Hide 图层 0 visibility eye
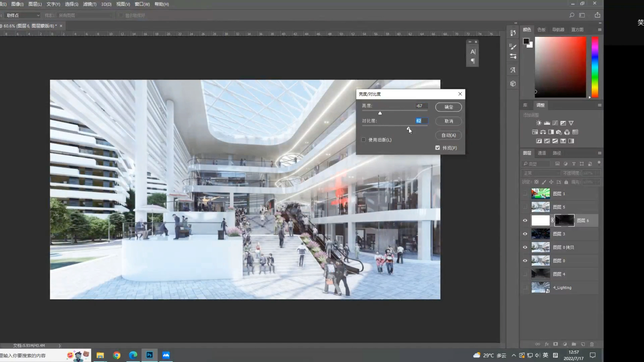Screen dimensions: 644x362 (x=525, y=261)
